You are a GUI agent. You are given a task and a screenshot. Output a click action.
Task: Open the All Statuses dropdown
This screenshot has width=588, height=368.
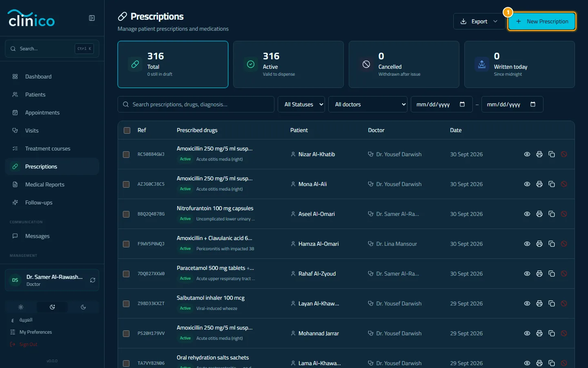301,104
